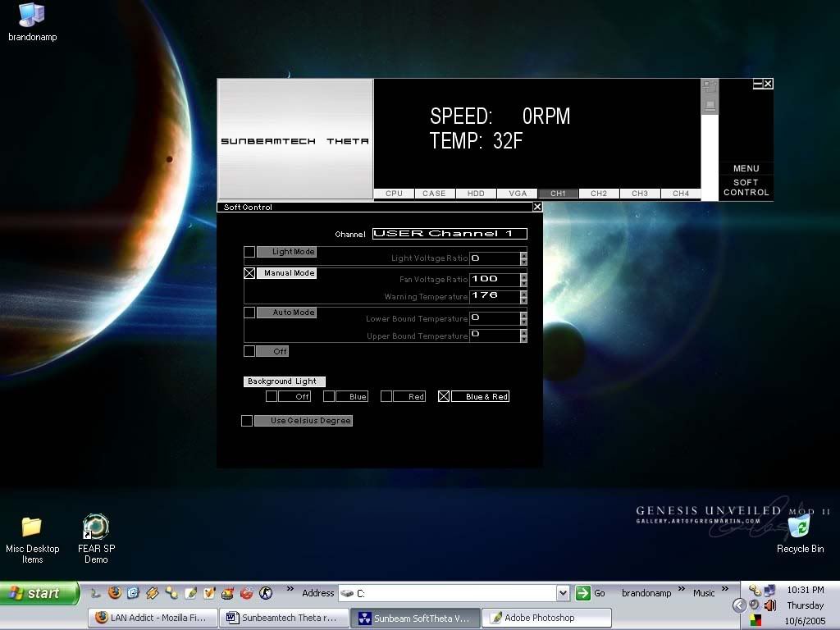Click the first quick launch icon beside Start
The width and height of the screenshot is (840, 630).
pyautogui.click(x=96, y=592)
